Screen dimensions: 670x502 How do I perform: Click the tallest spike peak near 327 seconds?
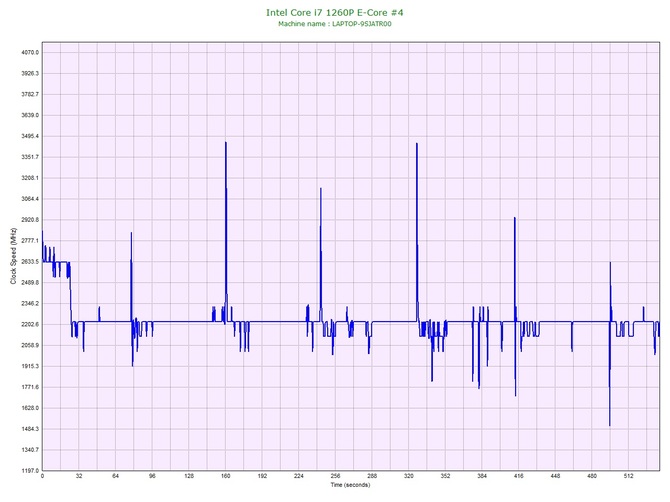coord(417,144)
